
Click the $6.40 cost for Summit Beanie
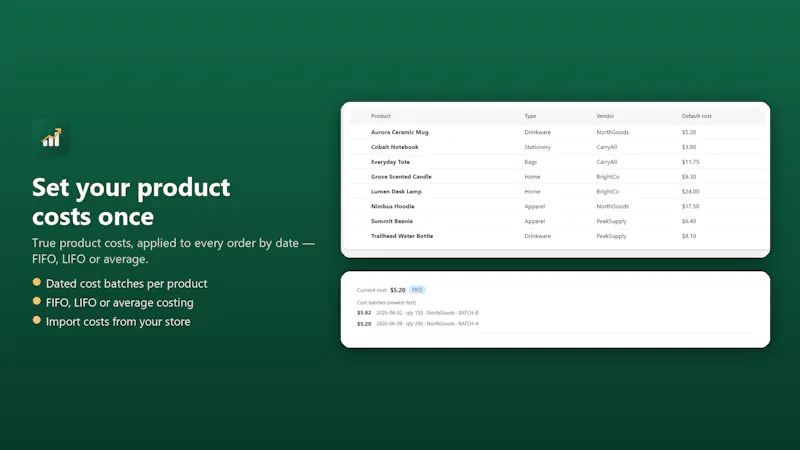pyautogui.click(x=689, y=221)
